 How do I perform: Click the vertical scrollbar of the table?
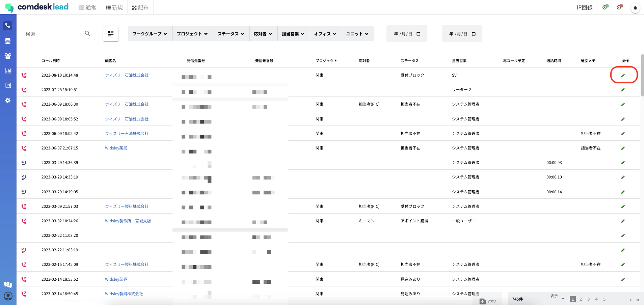642,75
